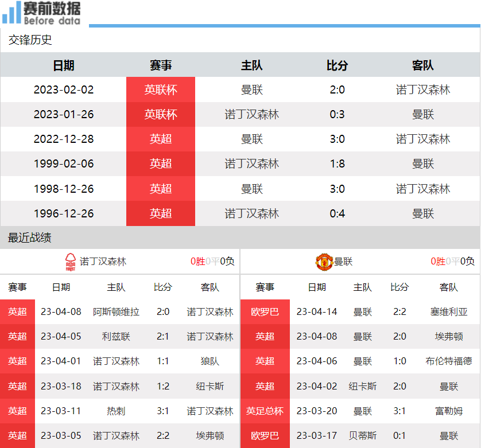Click the 23-04-02 date in the 曼联 table
The height and width of the screenshot is (448, 481).
(317, 386)
